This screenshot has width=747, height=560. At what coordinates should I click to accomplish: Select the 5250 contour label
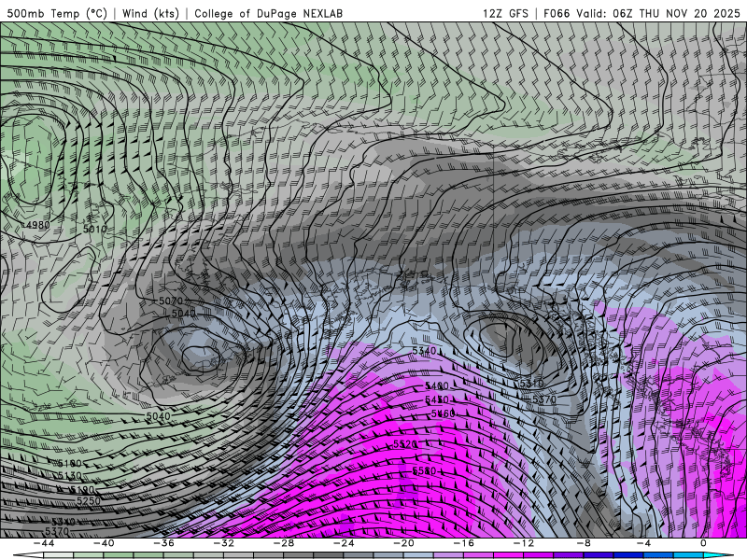(x=89, y=501)
